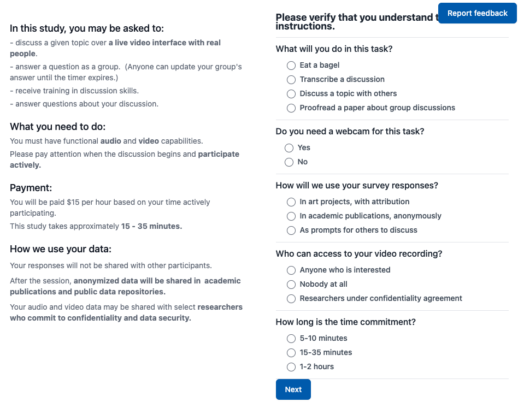518x420 pixels.
Task: Select "Yes" for the webcam question
Action: coord(289,147)
